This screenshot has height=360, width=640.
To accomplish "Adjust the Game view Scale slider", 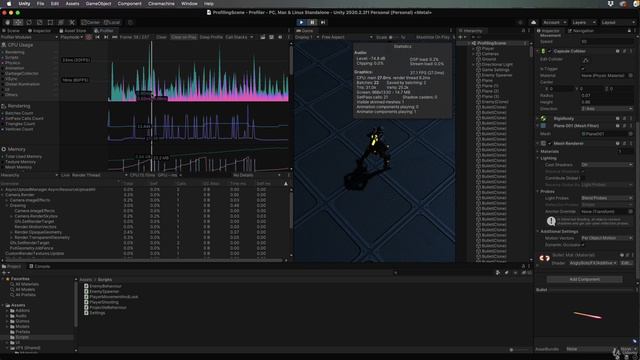I will pyautogui.click(x=394, y=37).
